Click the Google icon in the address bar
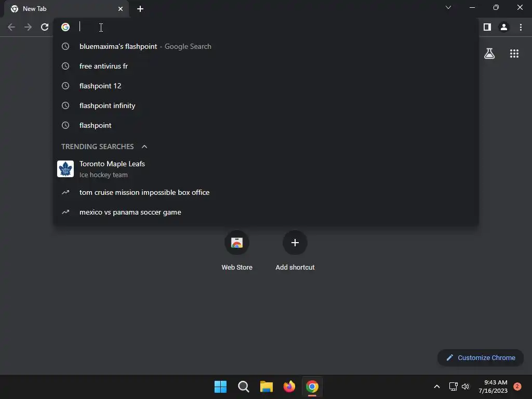This screenshot has width=532, height=399. click(x=65, y=27)
